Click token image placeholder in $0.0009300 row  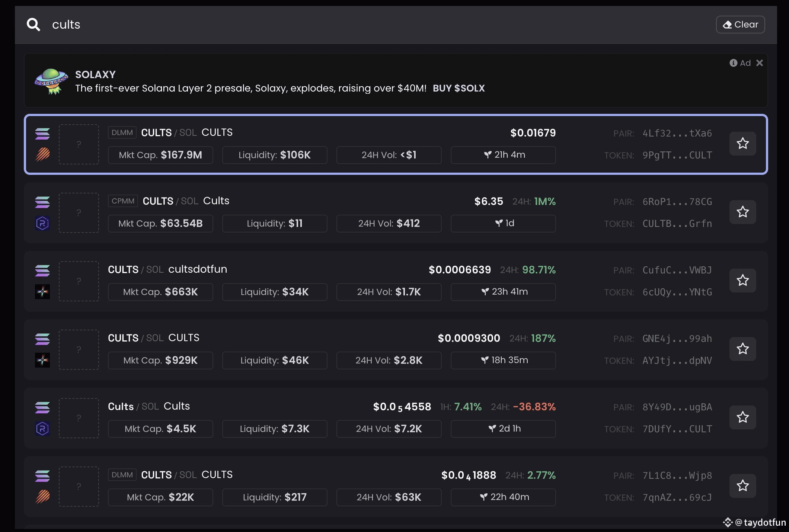click(79, 350)
